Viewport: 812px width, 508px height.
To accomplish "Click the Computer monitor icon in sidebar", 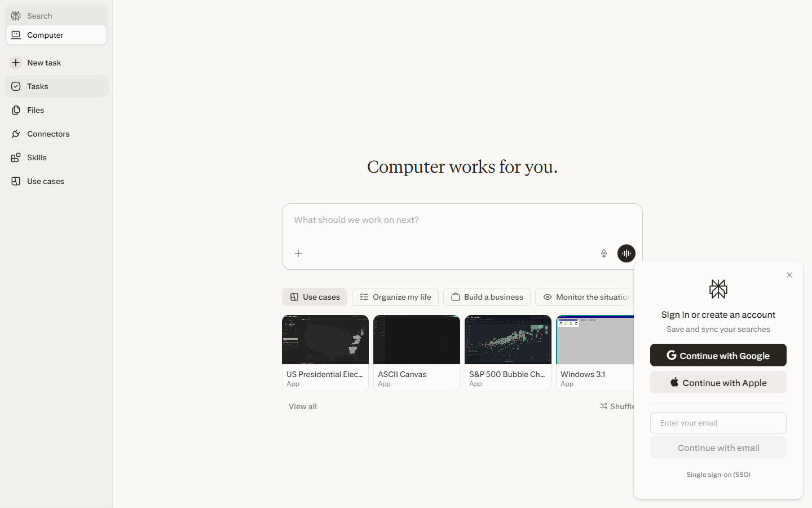I will tap(16, 35).
